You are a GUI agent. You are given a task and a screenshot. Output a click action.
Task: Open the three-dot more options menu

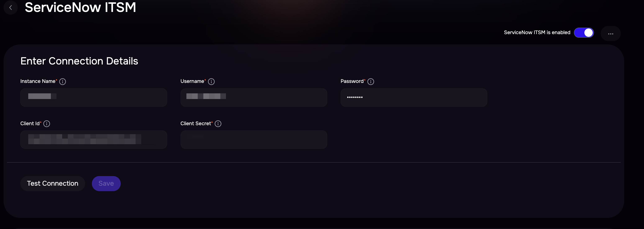click(611, 33)
